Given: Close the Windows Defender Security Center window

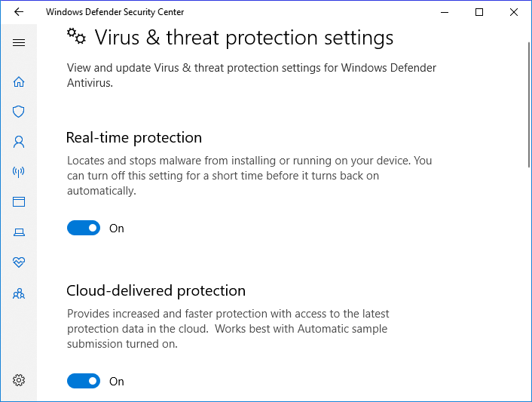Looking at the screenshot, I should [x=514, y=12].
